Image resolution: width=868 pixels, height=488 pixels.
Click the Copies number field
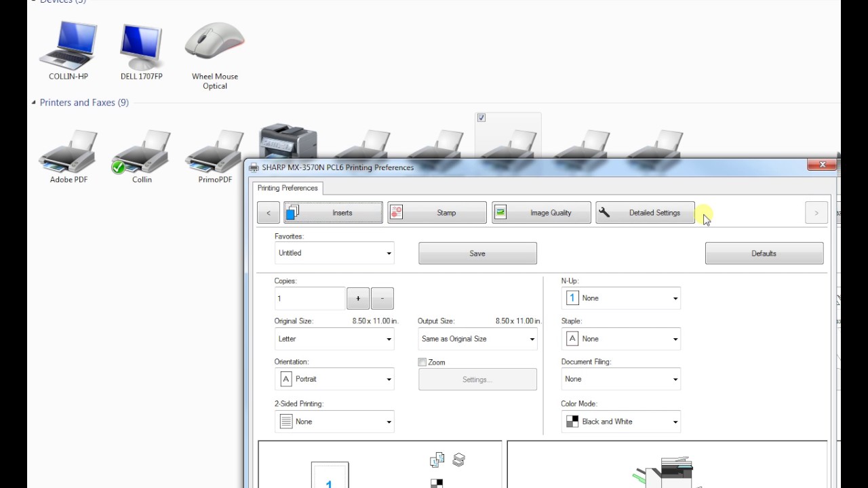(309, 298)
